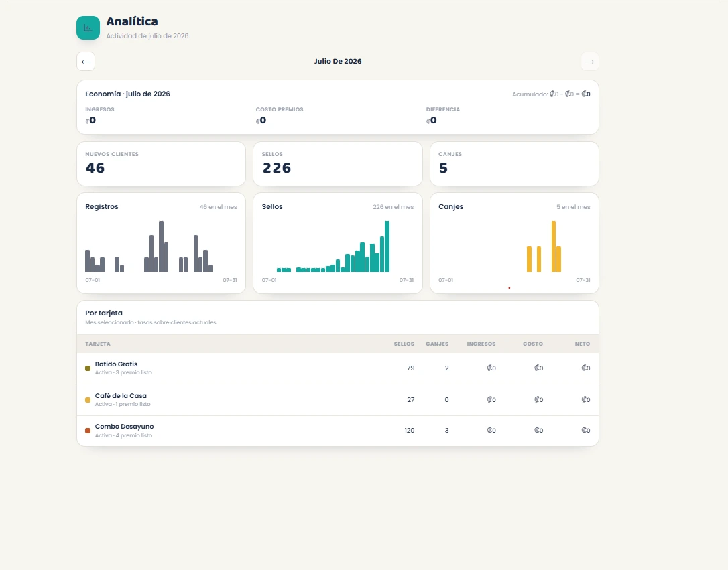Image resolution: width=728 pixels, height=570 pixels.
Task: Select the Nuevos Clientes stat card
Action: click(161, 163)
